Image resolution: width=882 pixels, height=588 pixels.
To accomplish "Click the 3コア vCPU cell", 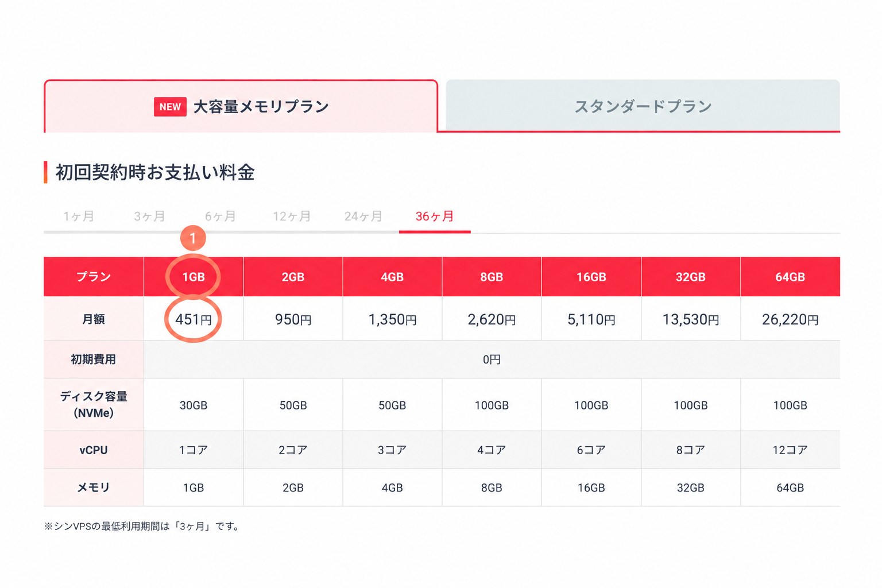I will click(392, 450).
